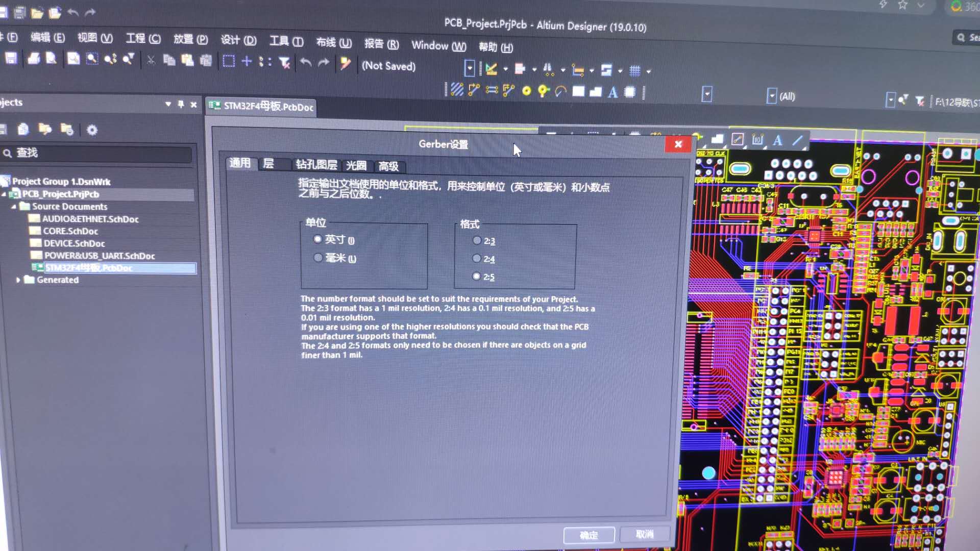Click the place string text tool
This screenshot has width=980, height=551.
point(612,92)
